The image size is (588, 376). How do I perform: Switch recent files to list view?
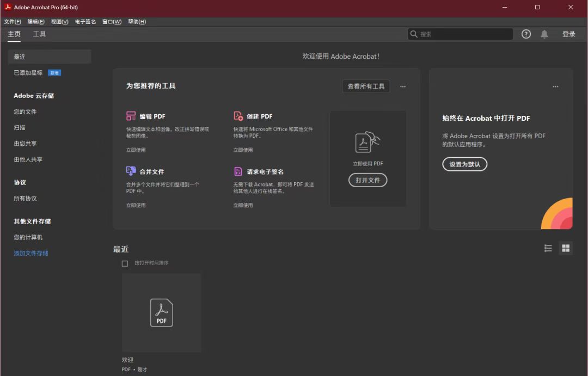pyautogui.click(x=548, y=248)
